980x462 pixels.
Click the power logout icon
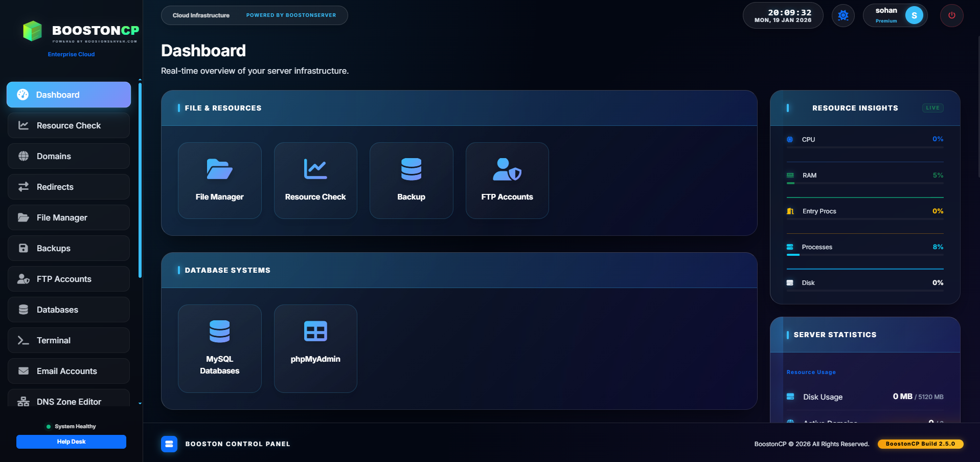pos(951,15)
